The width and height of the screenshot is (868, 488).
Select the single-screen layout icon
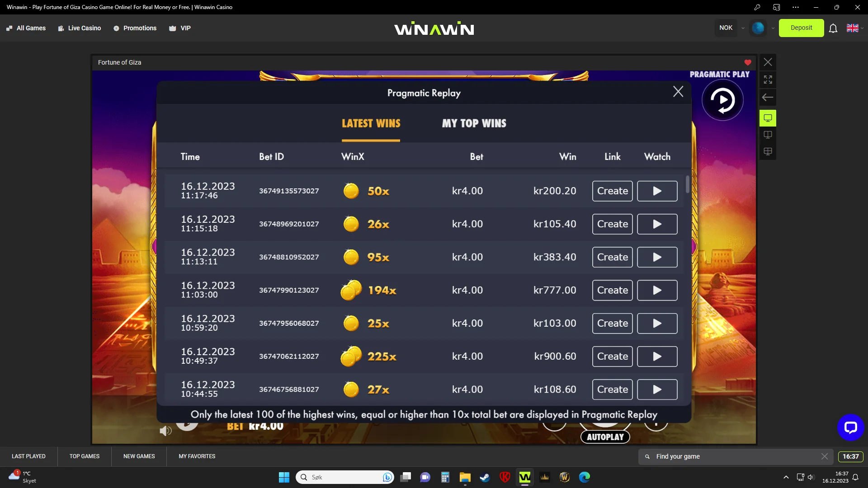pos(768,118)
